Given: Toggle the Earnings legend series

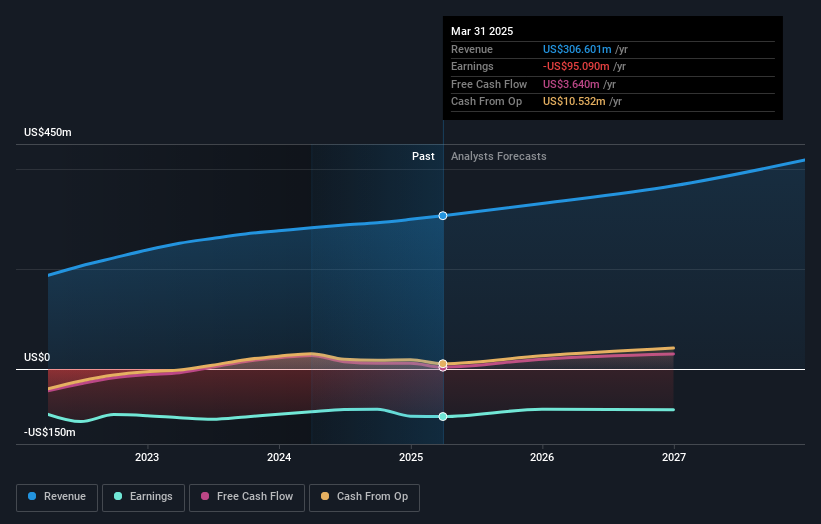Looking at the screenshot, I should (x=143, y=497).
